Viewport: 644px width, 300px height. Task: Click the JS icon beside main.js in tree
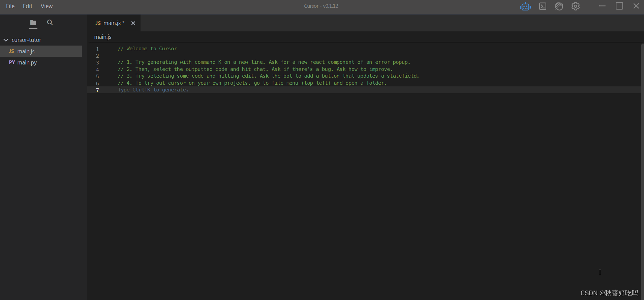pos(11,51)
